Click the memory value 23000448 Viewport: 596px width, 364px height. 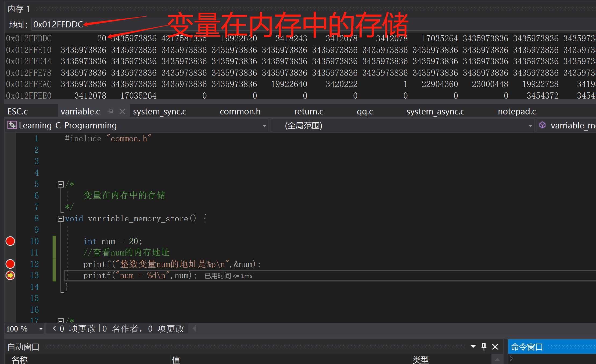tap(490, 84)
